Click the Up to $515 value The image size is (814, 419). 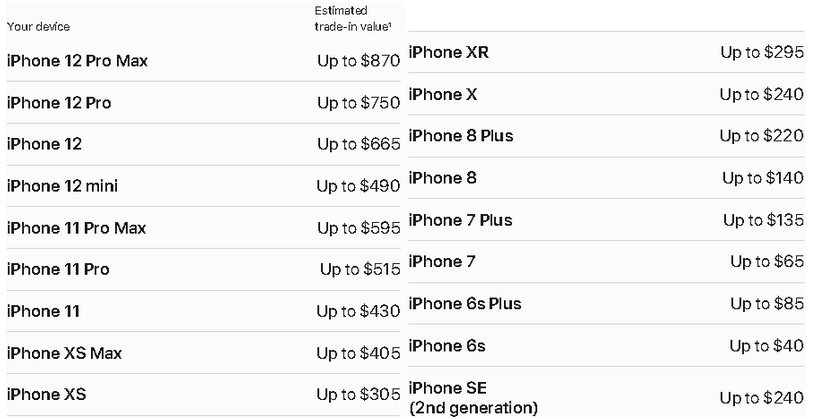click(360, 269)
